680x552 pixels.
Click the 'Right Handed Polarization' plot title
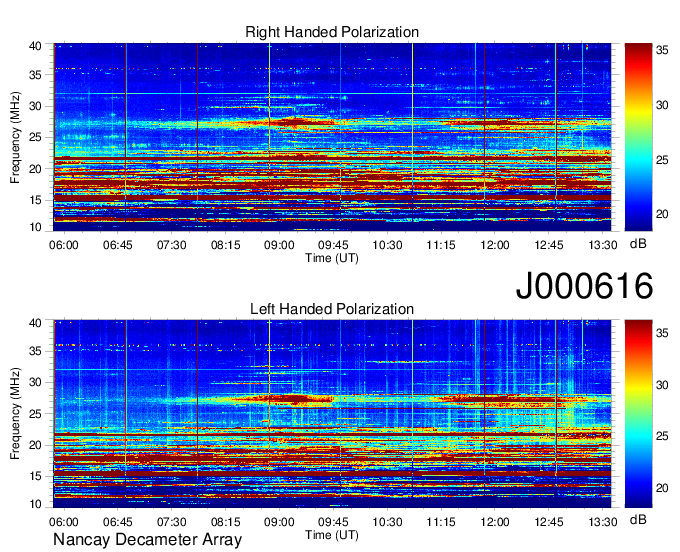pos(332,32)
